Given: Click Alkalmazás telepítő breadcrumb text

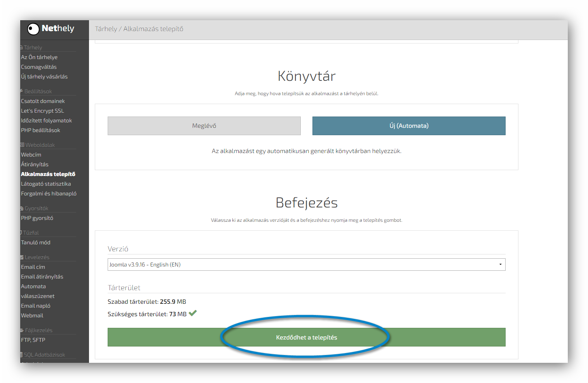Looking at the screenshot, I should click(153, 29).
